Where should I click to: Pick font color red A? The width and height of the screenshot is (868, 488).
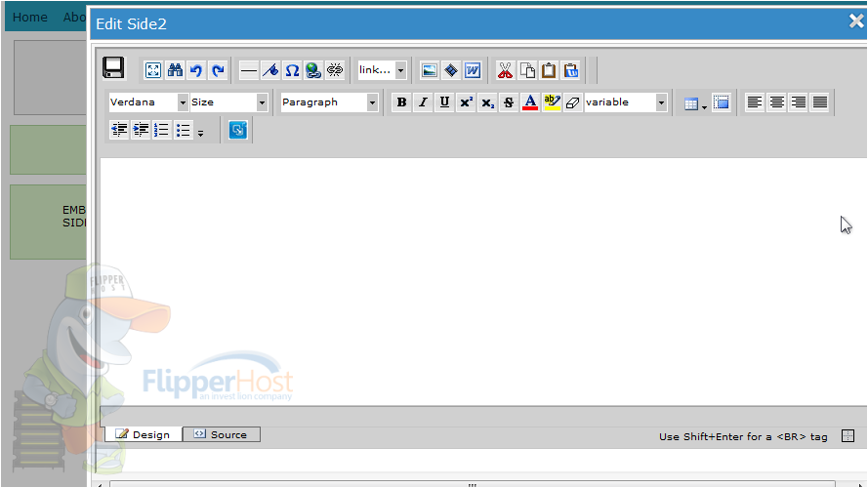point(530,102)
